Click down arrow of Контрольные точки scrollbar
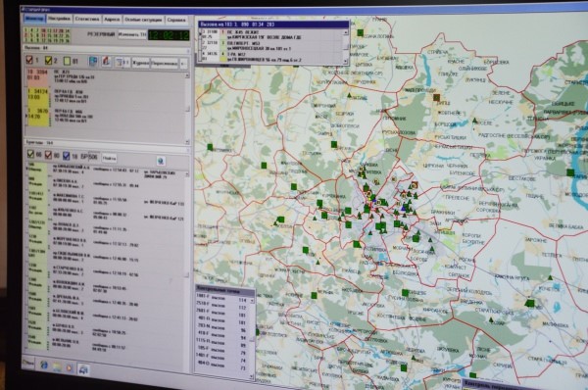 pos(252,376)
